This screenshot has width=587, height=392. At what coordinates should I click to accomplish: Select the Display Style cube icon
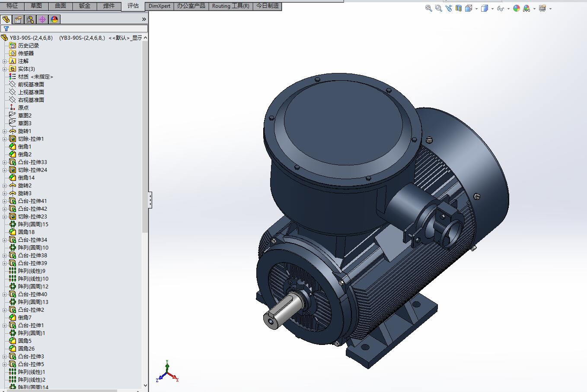tap(485, 8)
